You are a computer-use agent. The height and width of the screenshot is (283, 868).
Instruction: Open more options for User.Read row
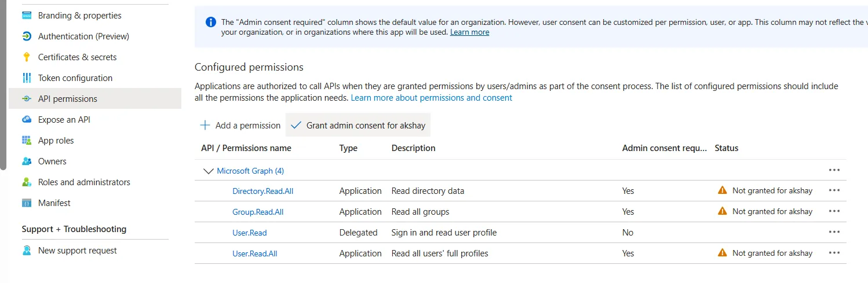[x=834, y=232]
